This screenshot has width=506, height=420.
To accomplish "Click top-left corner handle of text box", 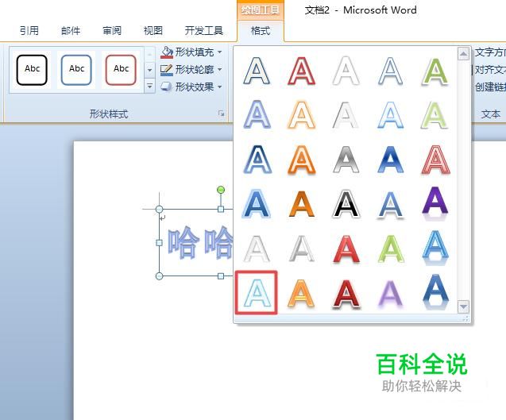I will coord(159,209).
